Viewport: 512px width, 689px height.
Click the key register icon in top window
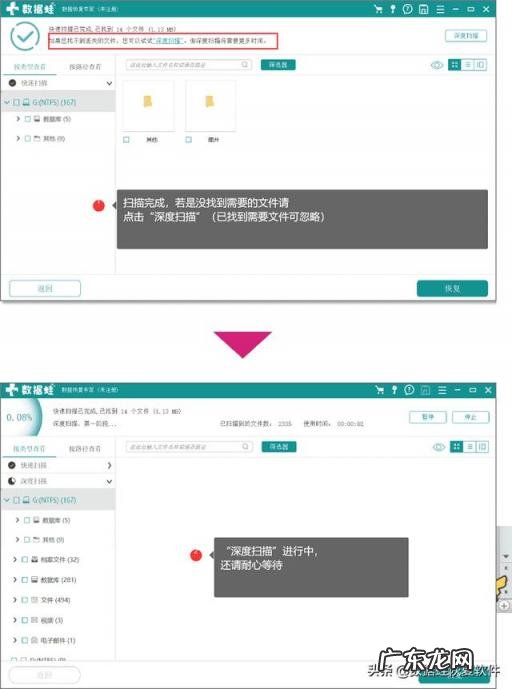click(x=393, y=9)
